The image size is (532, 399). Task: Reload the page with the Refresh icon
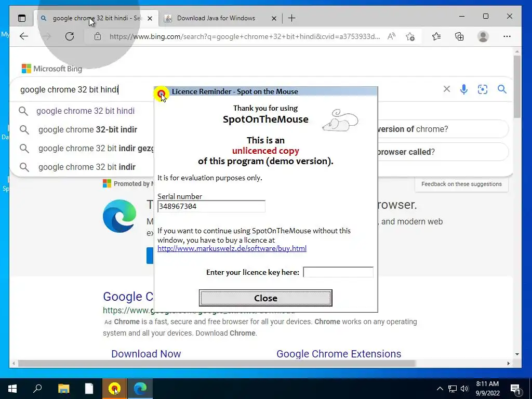[70, 36]
